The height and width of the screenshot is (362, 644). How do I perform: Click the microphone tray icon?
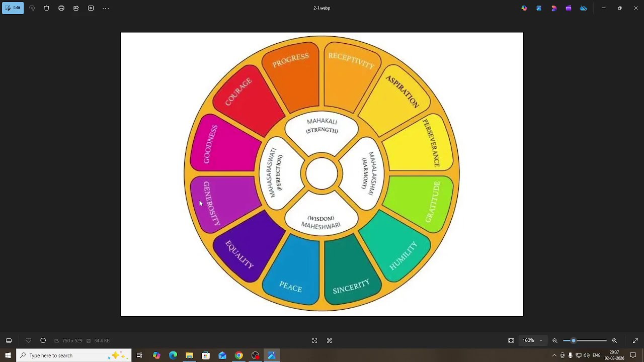[571, 355]
